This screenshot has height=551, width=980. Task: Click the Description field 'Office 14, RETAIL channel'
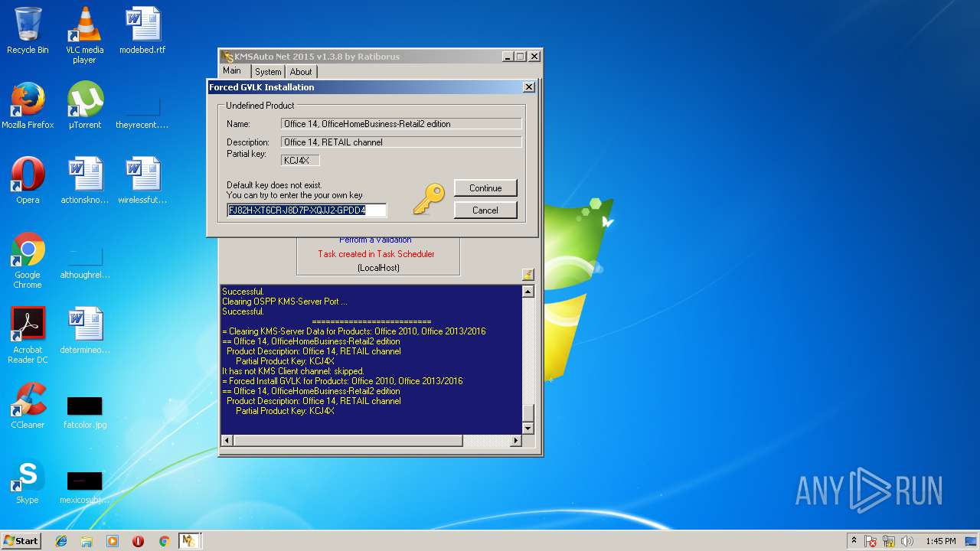(401, 142)
